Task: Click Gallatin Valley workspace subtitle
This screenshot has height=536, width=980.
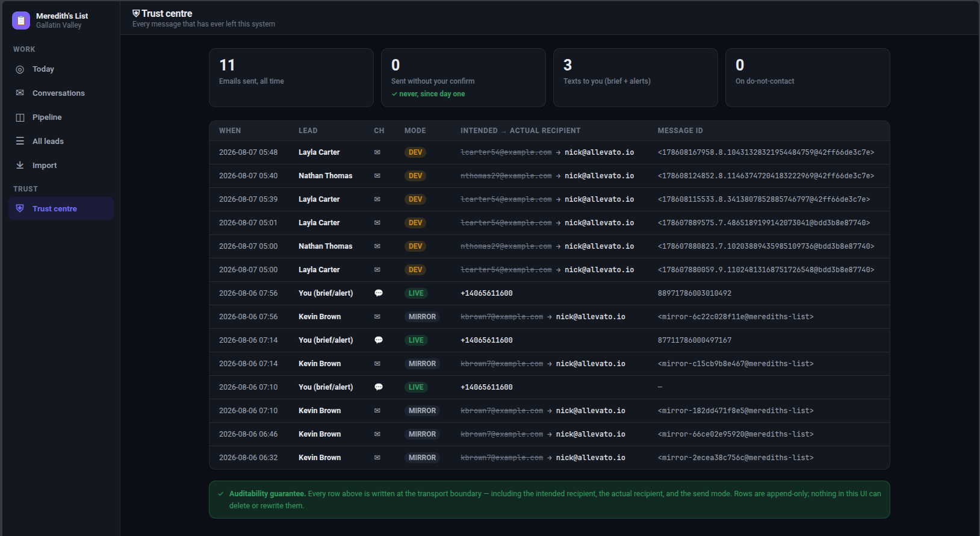Action: (x=58, y=25)
